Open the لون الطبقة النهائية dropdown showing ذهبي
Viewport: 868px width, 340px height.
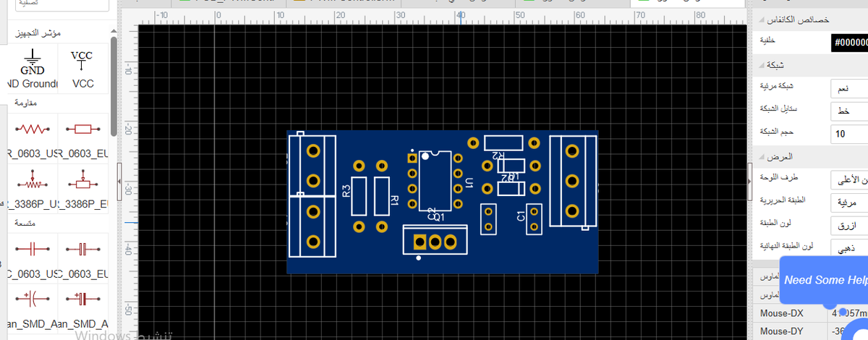[849, 249]
